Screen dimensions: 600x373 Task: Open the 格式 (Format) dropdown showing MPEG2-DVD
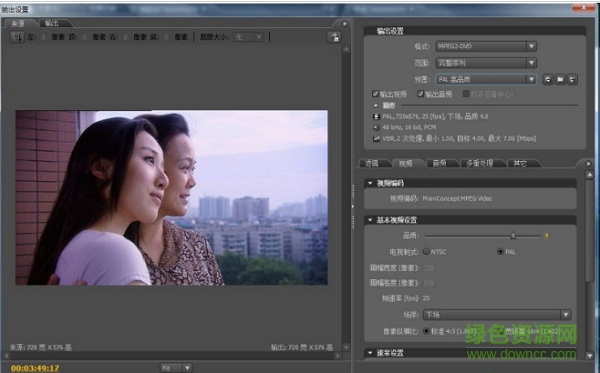(x=486, y=46)
